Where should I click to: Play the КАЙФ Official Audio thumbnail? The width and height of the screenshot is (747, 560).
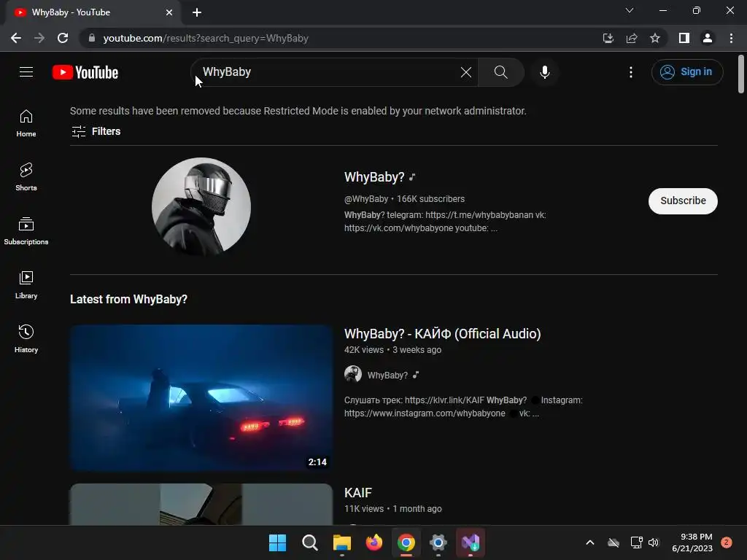(201, 398)
